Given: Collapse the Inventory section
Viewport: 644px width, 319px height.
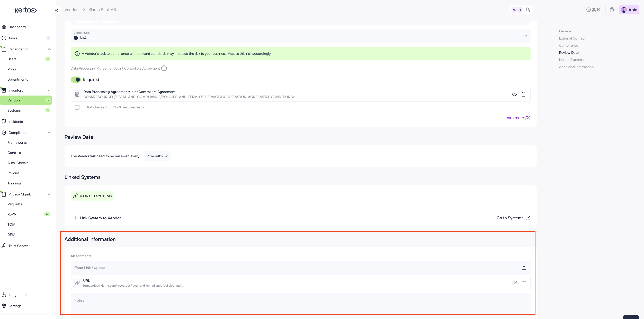Looking at the screenshot, I should point(49,90).
